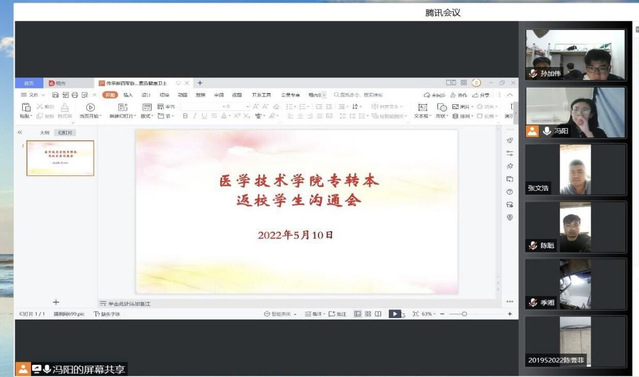Image resolution: width=639 pixels, height=377 pixels.
Task: Toggle Underline formatting button
Action: pos(204,116)
